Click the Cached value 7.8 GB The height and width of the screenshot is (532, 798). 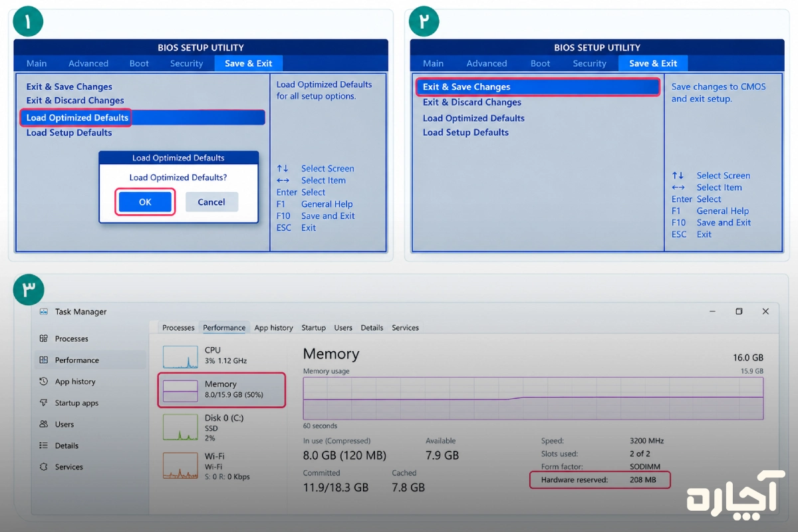click(x=408, y=487)
